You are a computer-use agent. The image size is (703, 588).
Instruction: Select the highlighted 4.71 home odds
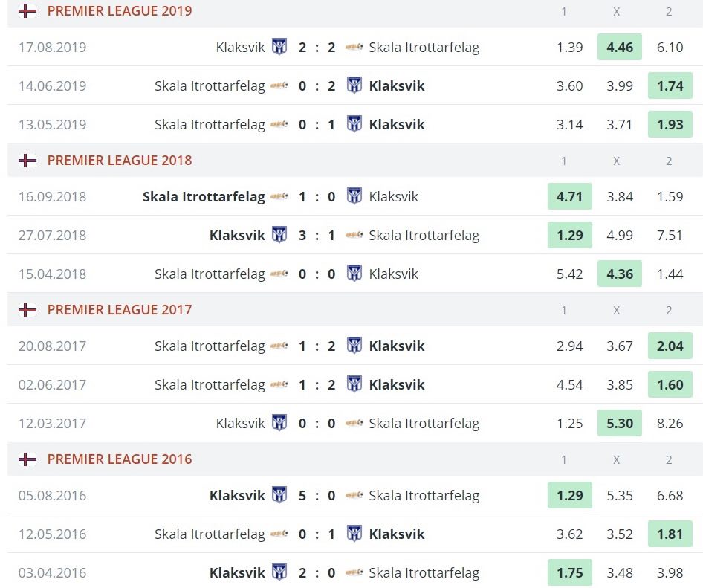569,197
